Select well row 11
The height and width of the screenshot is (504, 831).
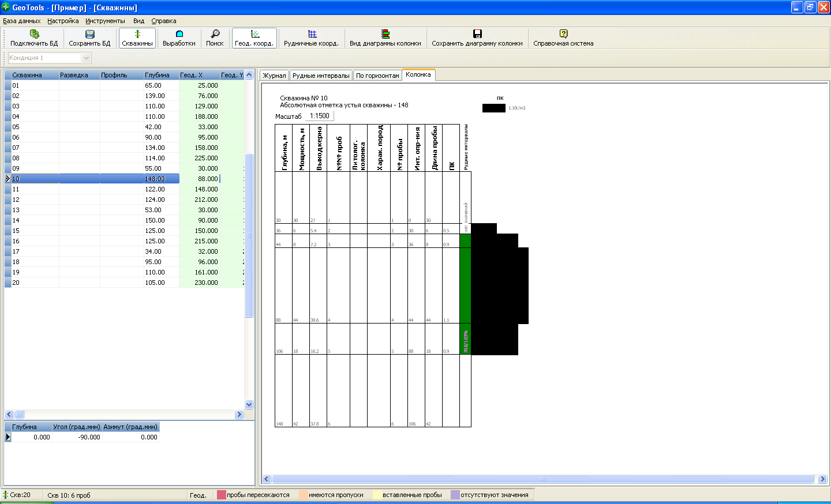[124, 189]
